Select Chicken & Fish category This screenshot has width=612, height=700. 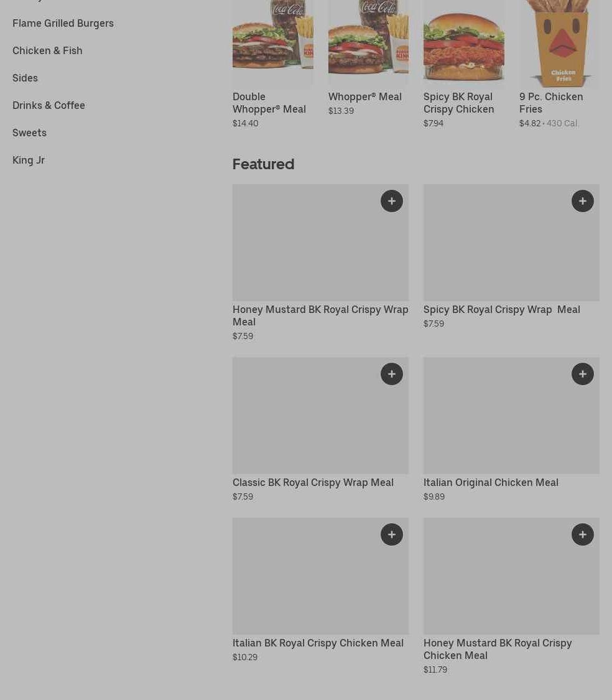pos(47,50)
